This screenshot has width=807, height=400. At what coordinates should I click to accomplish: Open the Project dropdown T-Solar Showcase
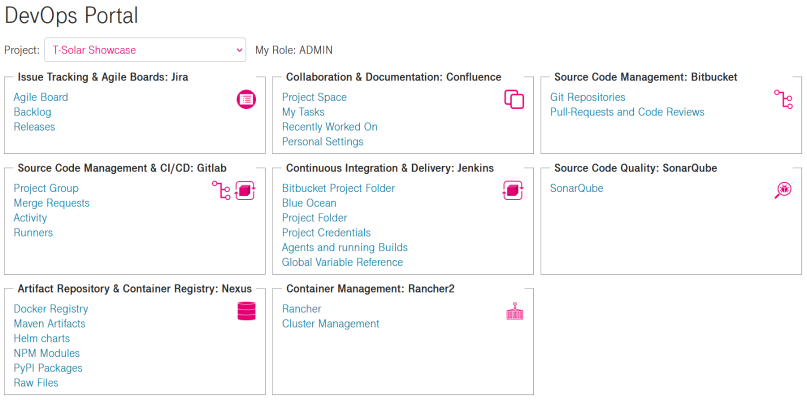[145, 50]
